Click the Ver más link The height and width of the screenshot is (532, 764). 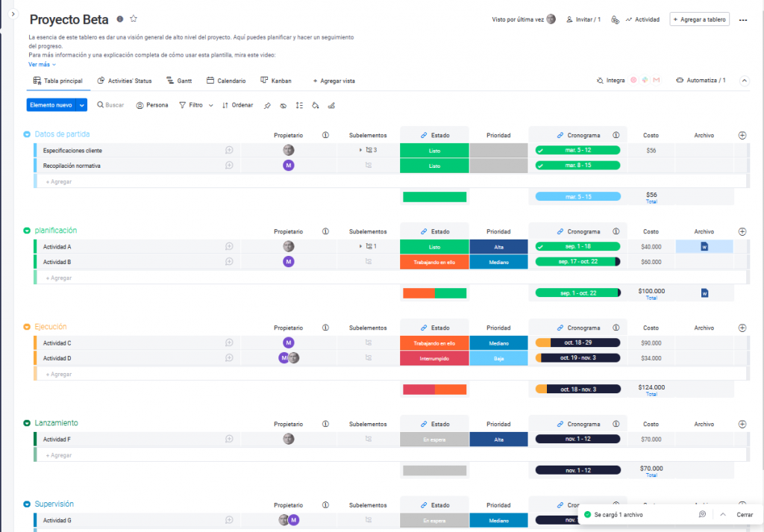pos(42,64)
